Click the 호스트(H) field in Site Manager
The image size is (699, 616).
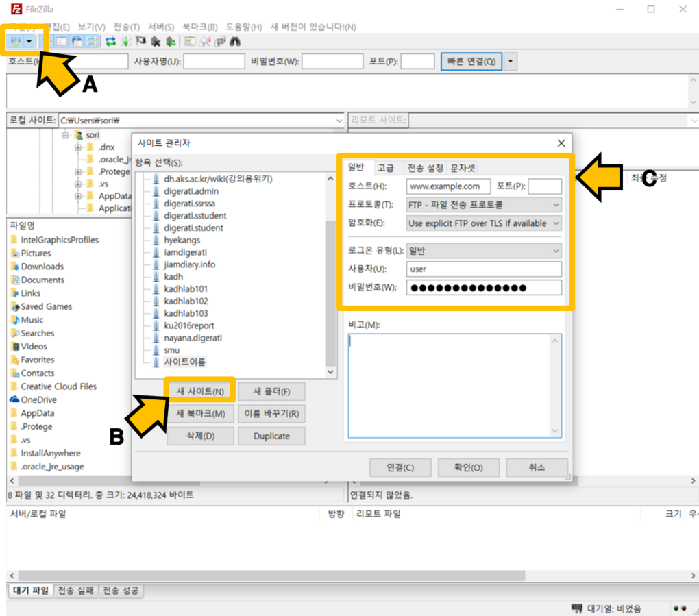(448, 186)
